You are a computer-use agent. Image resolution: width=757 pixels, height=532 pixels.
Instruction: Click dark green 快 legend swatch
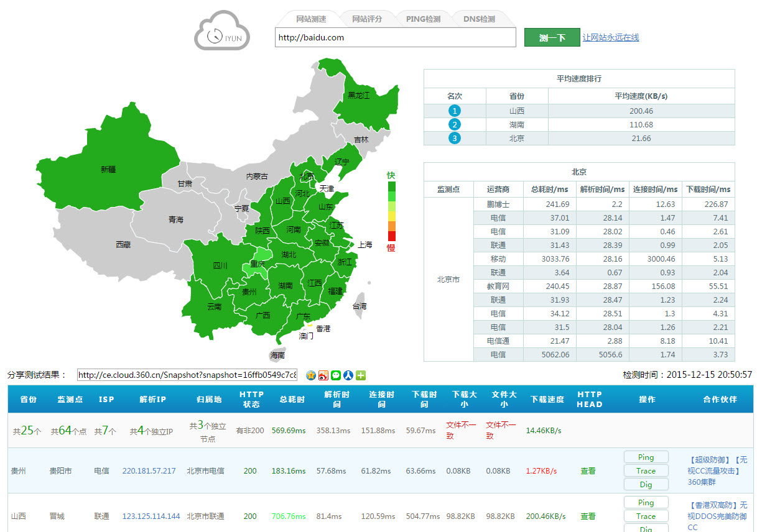[x=391, y=186]
